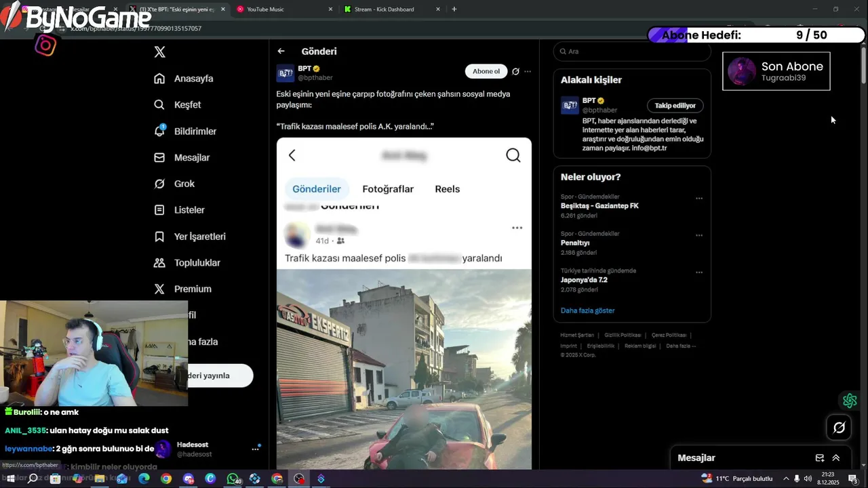Click the browser address bar URL
The image size is (868, 488).
tap(136, 28)
